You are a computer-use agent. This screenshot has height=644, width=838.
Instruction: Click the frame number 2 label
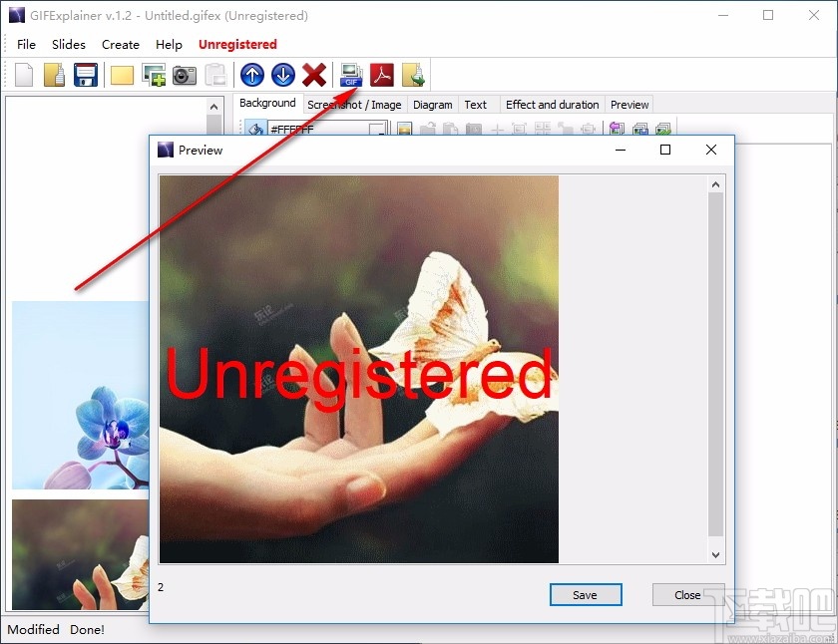pos(161,587)
